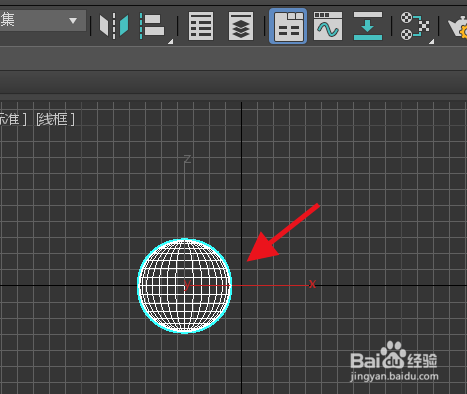Open the Layer Explorer
The height and width of the screenshot is (394, 467).
pos(241,26)
